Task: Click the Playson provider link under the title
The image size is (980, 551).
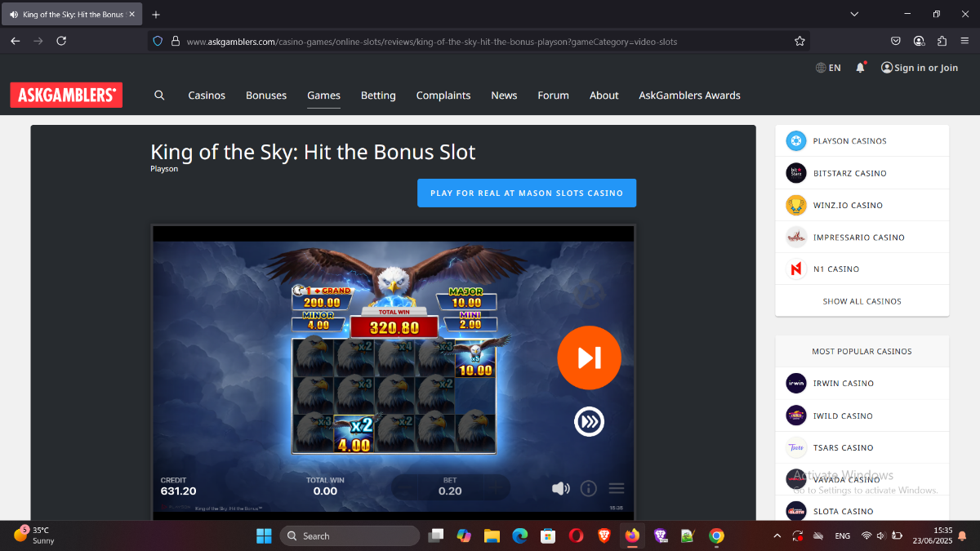Action: point(164,169)
